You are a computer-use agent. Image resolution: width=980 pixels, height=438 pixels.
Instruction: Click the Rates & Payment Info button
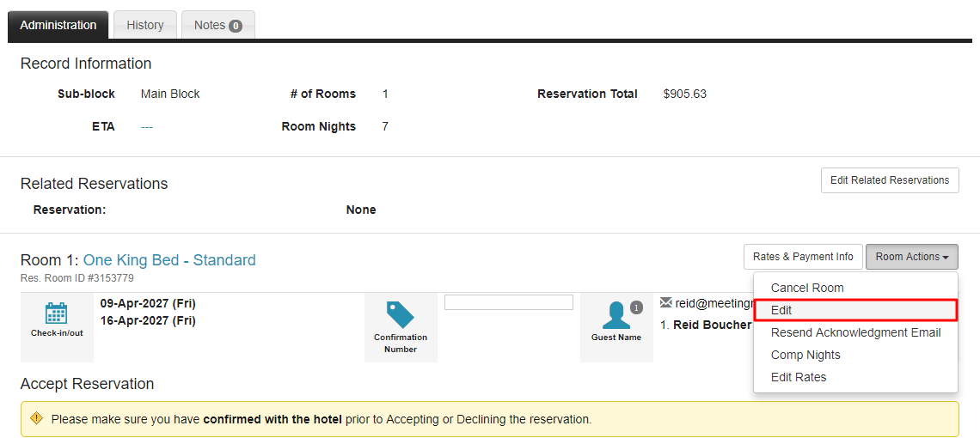tap(802, 256)
